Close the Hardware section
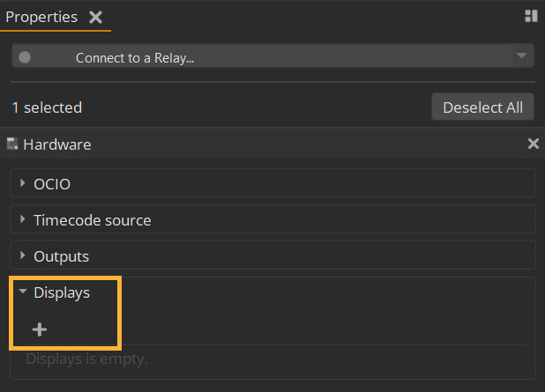The height and width of the screenshot is (392, 545). [533, 144]
